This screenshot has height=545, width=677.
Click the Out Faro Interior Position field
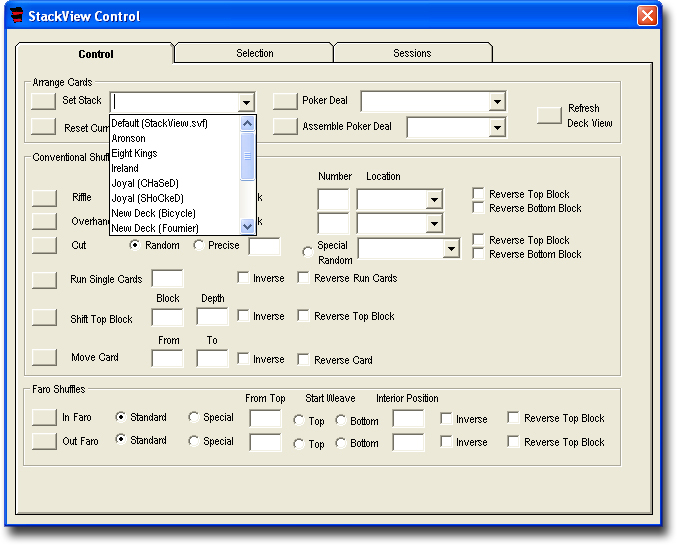click(408, 443)
